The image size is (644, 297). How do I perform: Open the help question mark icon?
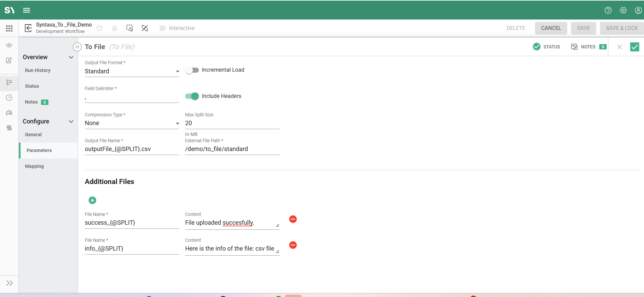click(608, 10)
